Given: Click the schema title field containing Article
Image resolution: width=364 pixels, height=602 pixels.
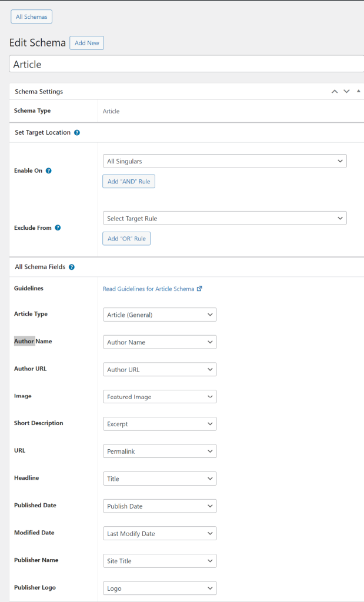Looking at the screenshot, I should pos(186,64).
